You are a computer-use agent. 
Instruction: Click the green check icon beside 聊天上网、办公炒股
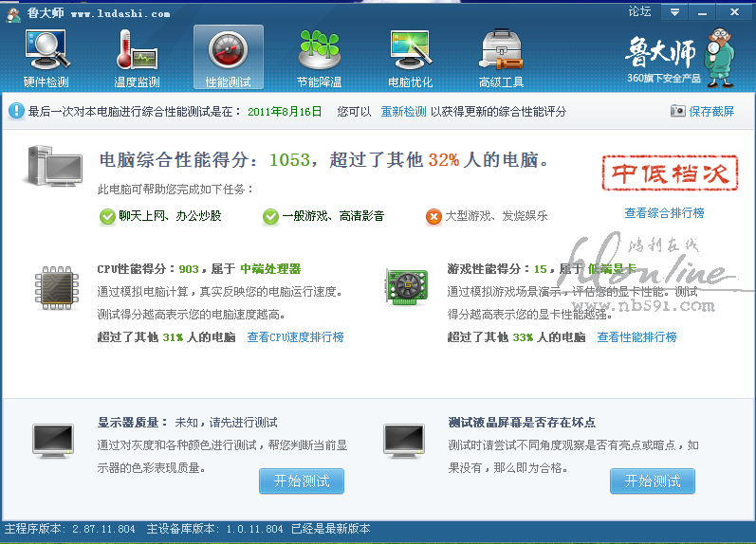pyautogui.click(x=107, y=217)
